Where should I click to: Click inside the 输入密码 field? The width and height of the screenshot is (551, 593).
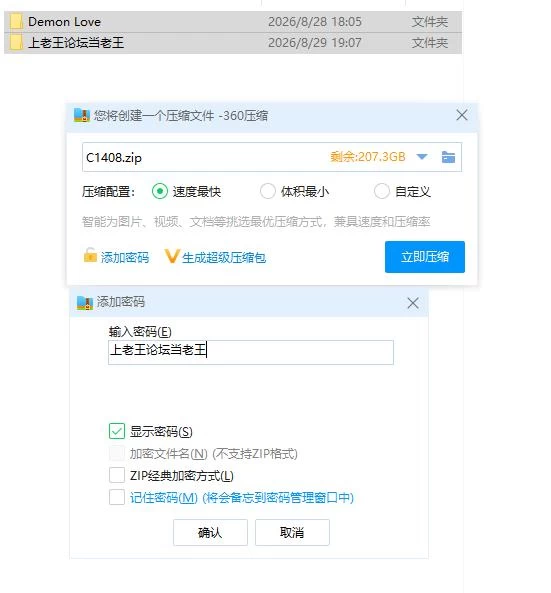click(x=251, y=352)
